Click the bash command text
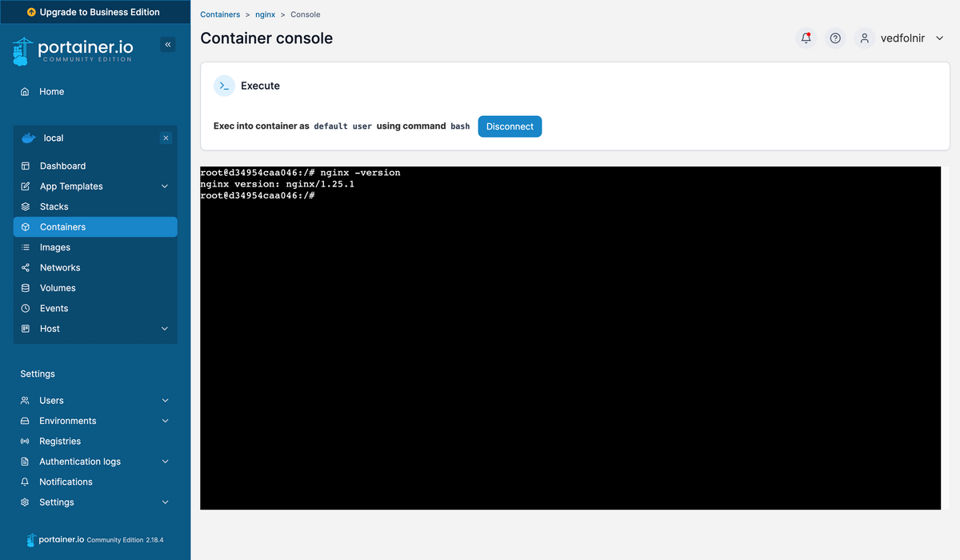The image size is (960, 560). [x=460, y=126]
